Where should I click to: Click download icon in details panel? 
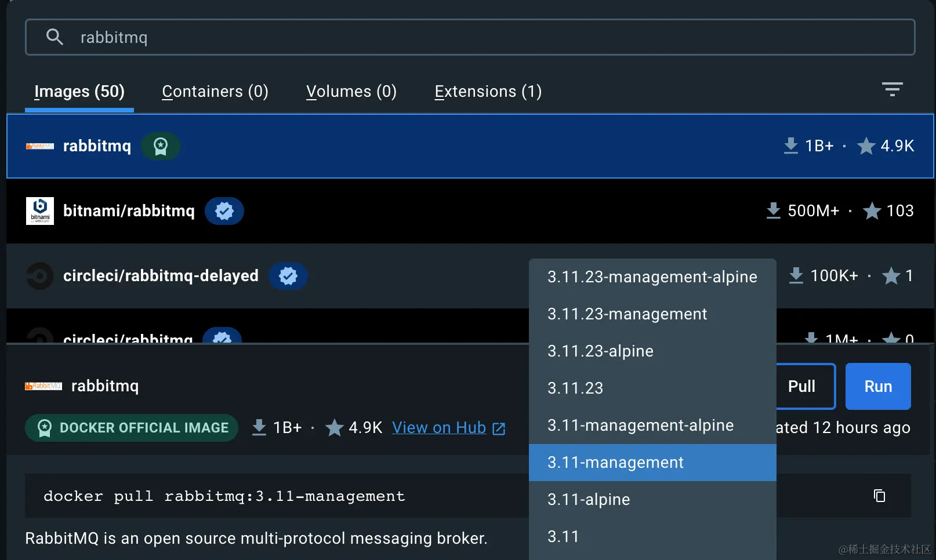pyautogui.click(x=259, y=427)
